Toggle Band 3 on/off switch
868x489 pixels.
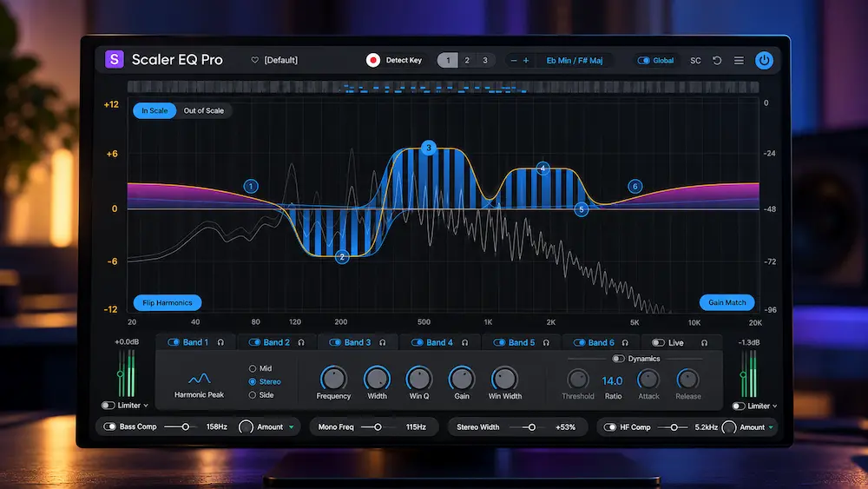(x=335, y=342)
